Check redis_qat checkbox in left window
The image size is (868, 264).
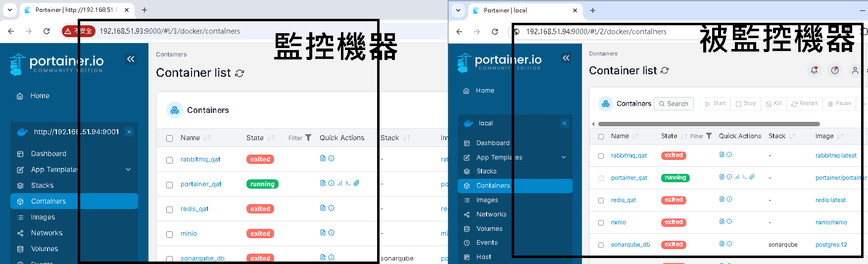[169, 210]
